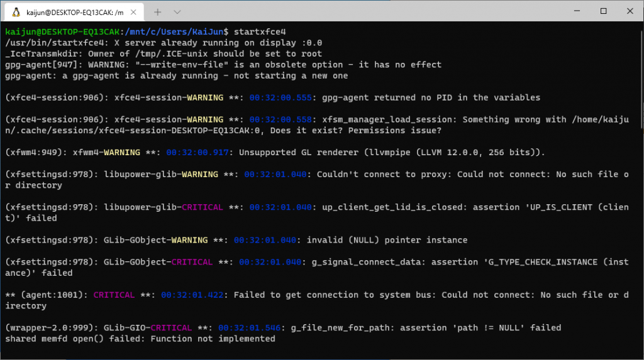The image size is (644, 360).
Task: Click timestamp 00:32:00.917
Action: (x=197, y=152)
